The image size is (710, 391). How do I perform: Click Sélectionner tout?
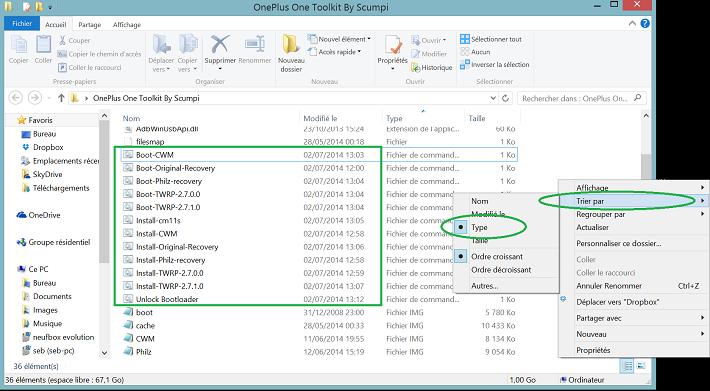point(491,39)
